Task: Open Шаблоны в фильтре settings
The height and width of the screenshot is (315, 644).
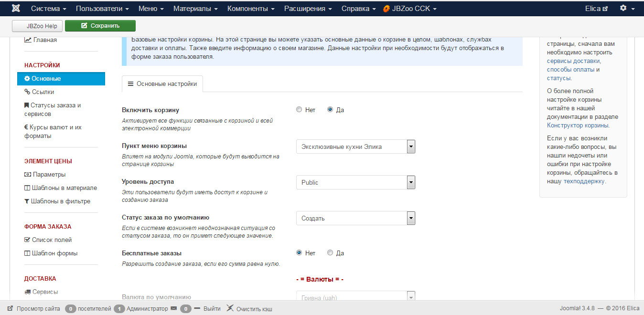Action: pyautogui.click(x=60, y=201)
